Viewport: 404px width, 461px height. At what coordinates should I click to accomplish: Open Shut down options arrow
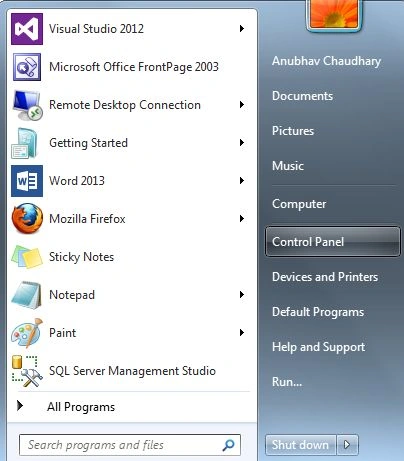point(347,445)
